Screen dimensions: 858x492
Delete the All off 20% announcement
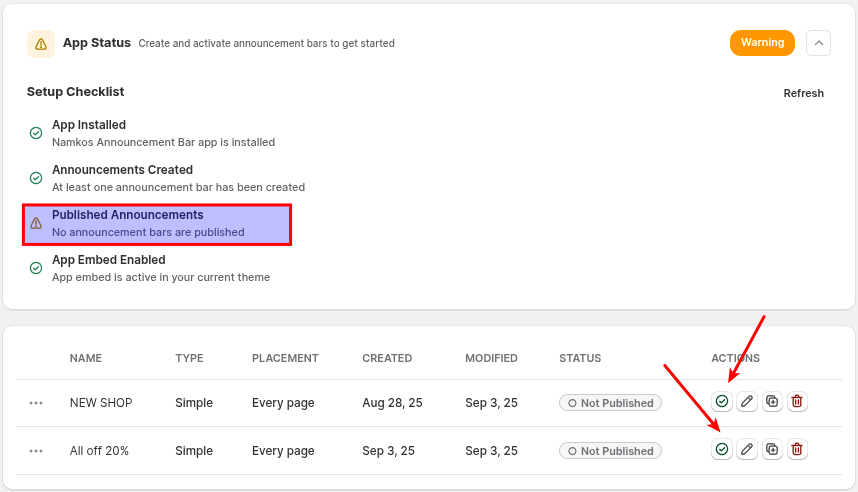click(797, 450)
